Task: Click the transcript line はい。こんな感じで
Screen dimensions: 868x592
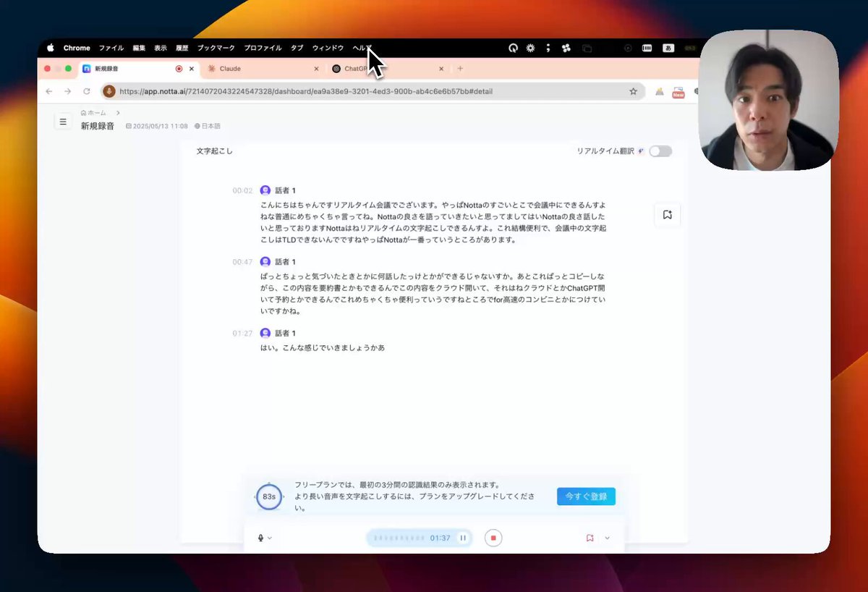Action: pyautogui.click(x=322, y=347)
